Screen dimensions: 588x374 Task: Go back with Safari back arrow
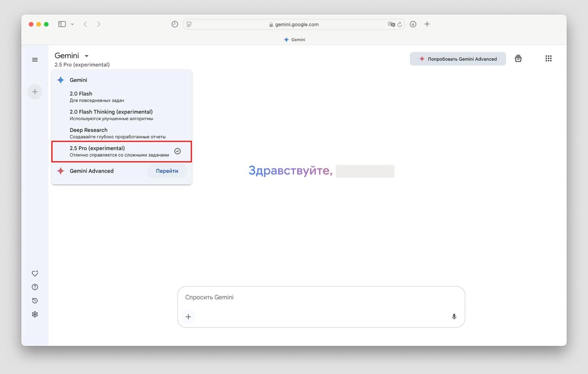pyautogui.click(x=85, y=24)
